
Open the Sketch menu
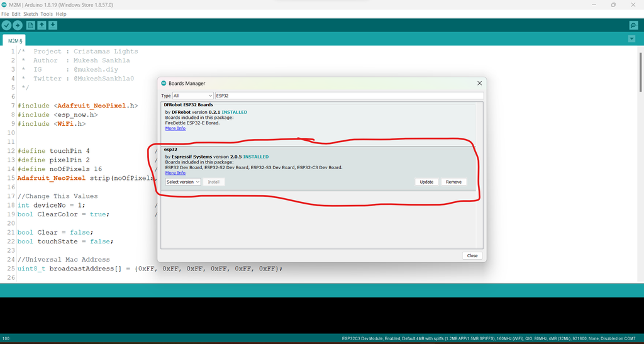click(x=30, y=14)
